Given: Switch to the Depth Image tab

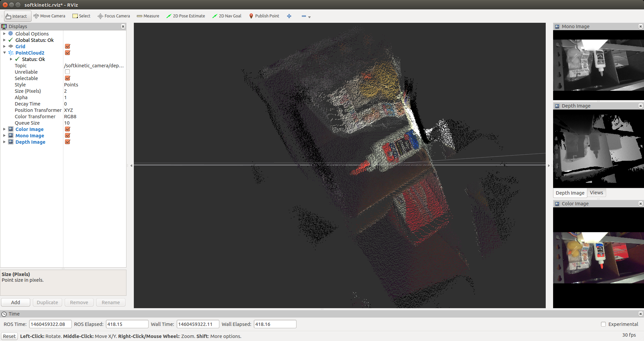Looking at the screenshot, I should tap(570, 193).
